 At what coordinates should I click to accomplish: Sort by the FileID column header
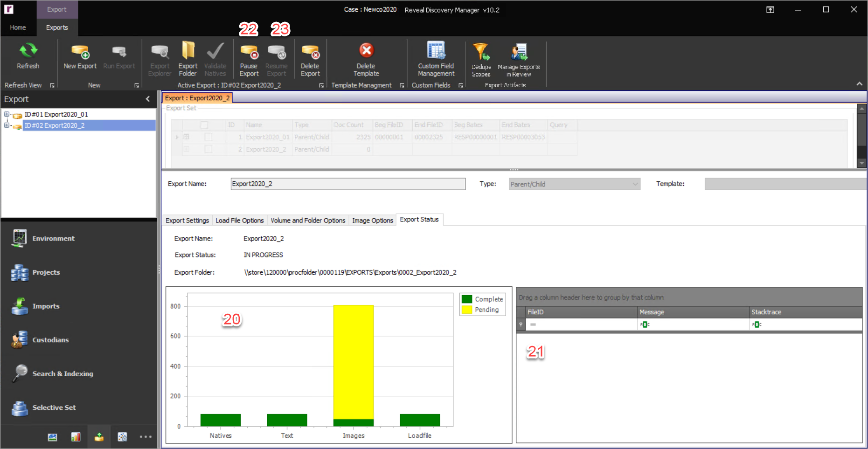tap(581, 312)
